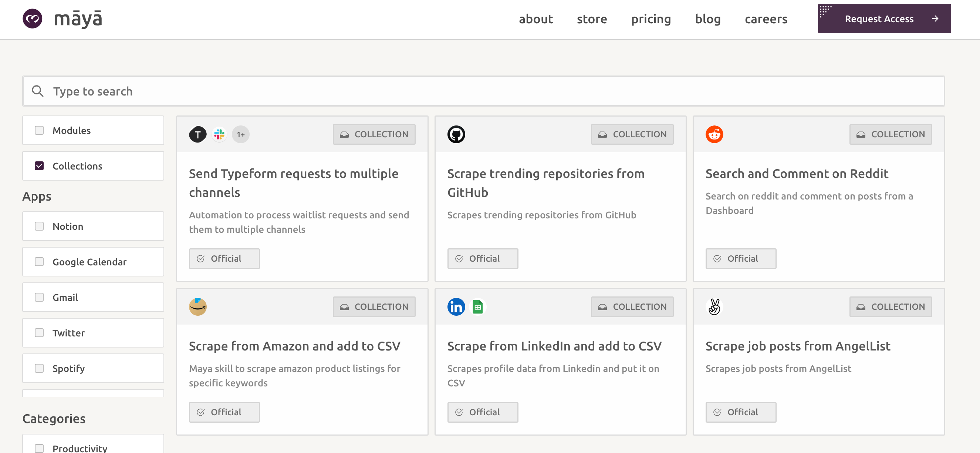
Task: Click the Typeform icon on the first card
Action: (x=198, y=134)
